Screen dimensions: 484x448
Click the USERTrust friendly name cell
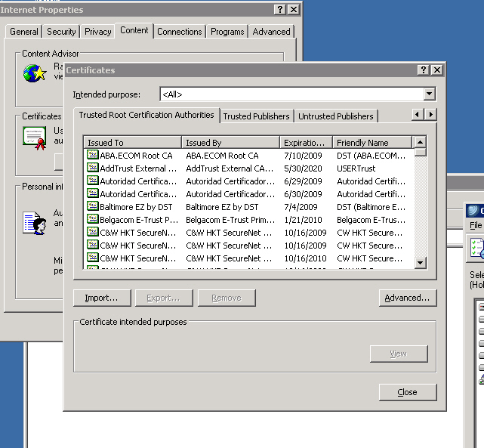356,168
